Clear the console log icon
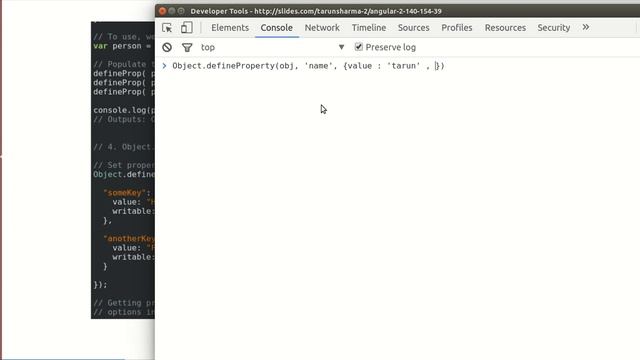 167,47
